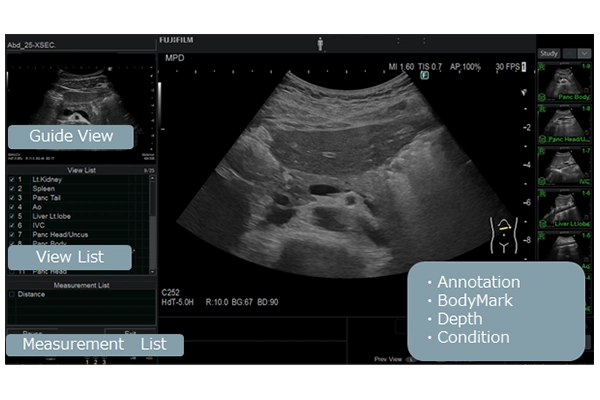The width and height of the screenshot is (600, 400).
Task: Select Panc Tail row in View List
Action: 79,198
